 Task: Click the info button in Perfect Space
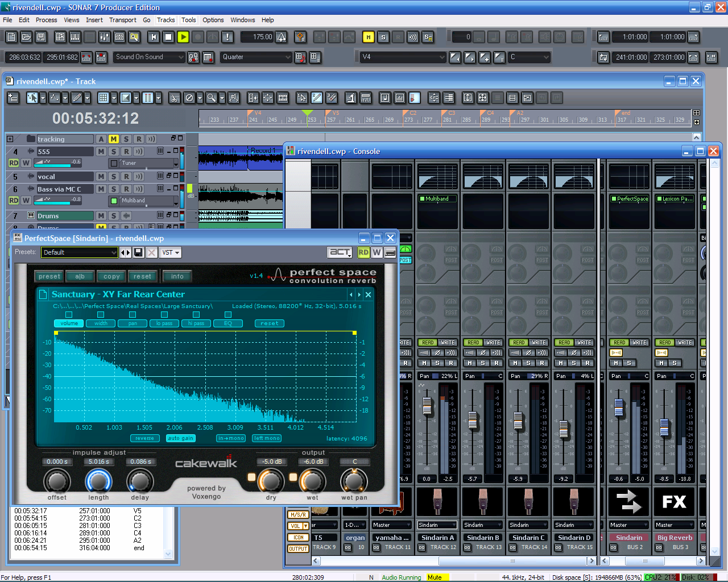pos(177,276)
